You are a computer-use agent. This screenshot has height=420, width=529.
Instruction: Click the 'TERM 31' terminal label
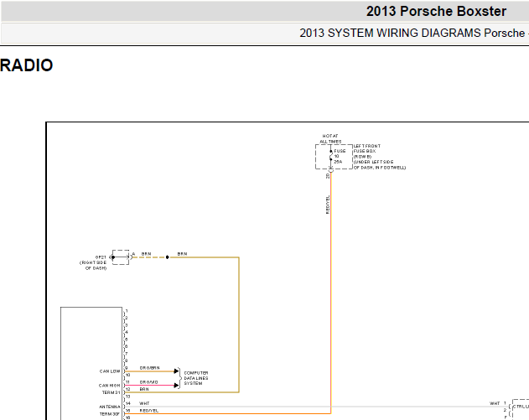[x=111, y=392]
